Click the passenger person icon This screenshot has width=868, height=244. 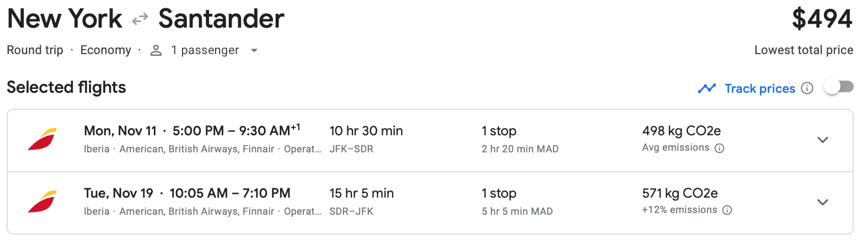coord(156,51)
